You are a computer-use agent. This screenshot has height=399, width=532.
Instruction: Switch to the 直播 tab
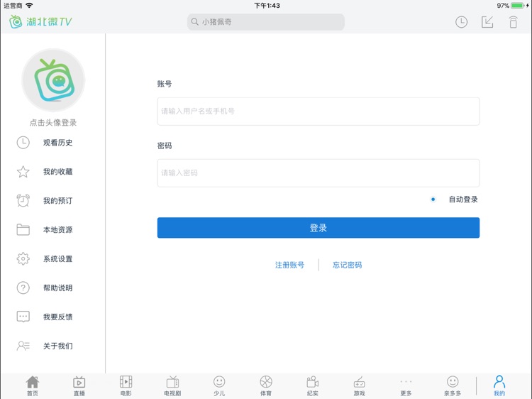[79, 386]
